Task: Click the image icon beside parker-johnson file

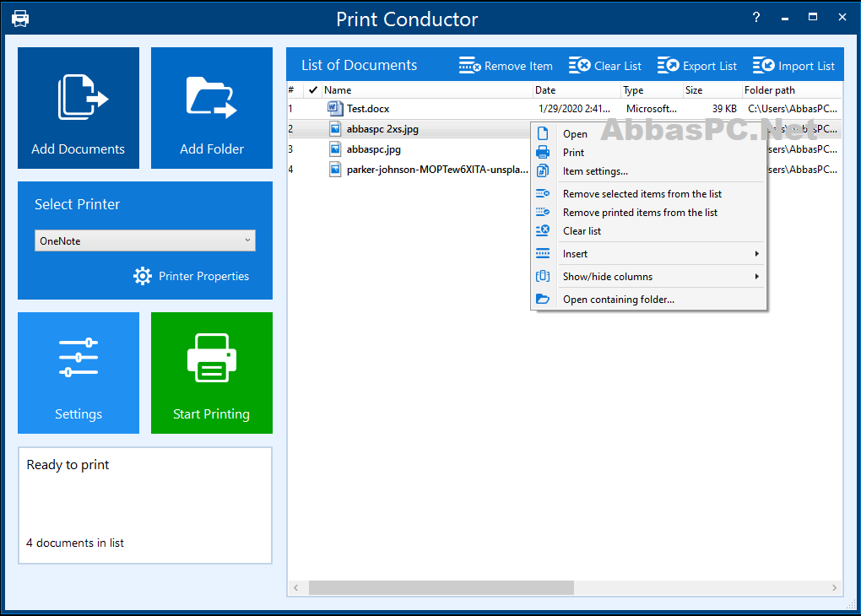Action: 335,169
